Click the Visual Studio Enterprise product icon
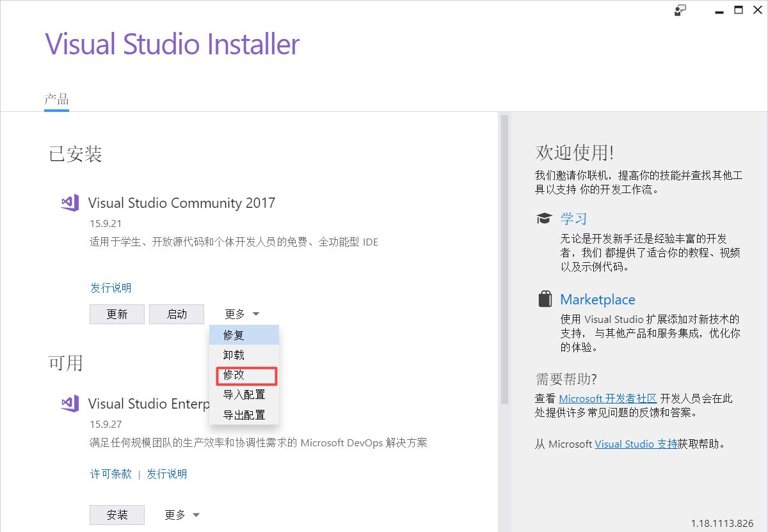768x532 pixels. pyautogui.click(x=69, y=403)
